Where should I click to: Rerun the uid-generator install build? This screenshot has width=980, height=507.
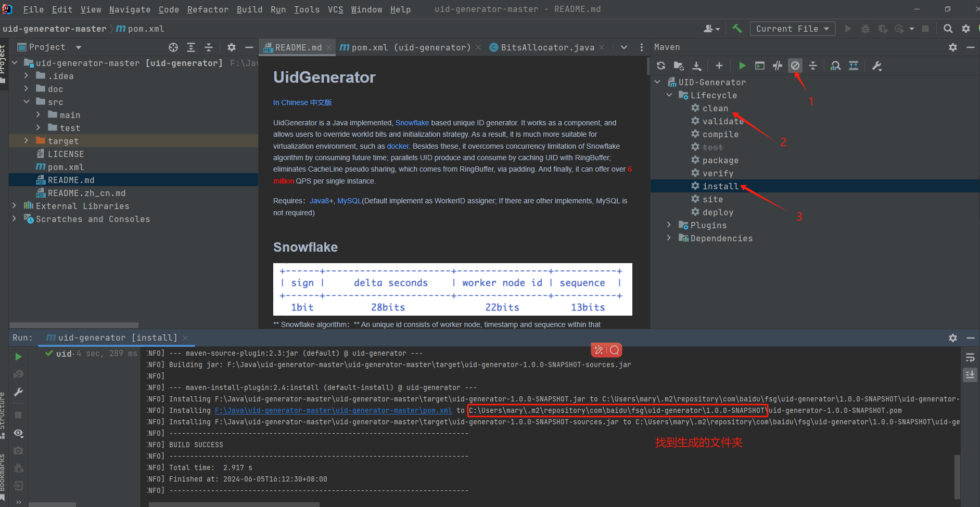[18, 357]
